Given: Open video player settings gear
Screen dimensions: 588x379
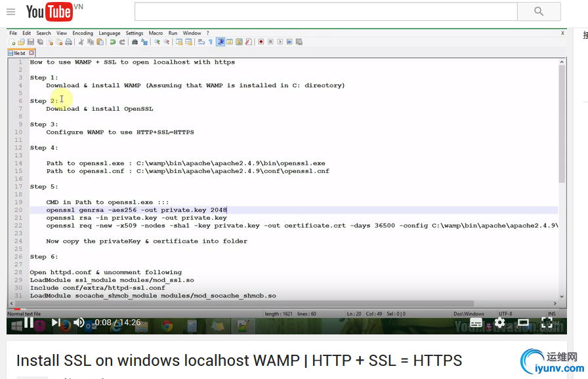Looking at the screenshot, I should [499, 323].
